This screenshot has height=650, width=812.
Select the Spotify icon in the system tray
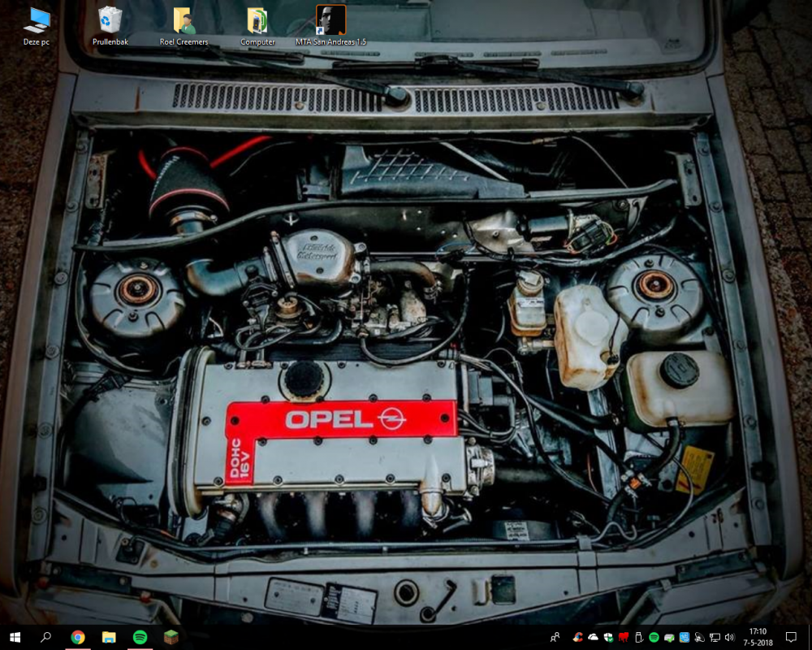coord(654,638)
